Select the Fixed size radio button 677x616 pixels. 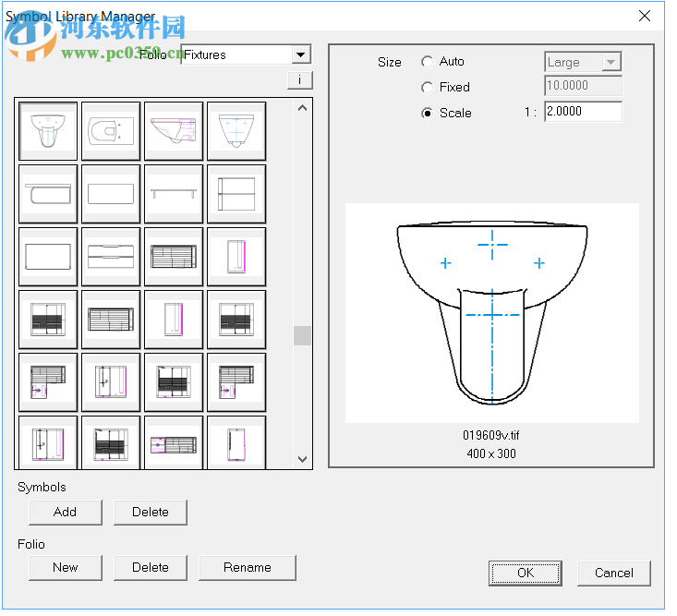click(x=427, y=87)
